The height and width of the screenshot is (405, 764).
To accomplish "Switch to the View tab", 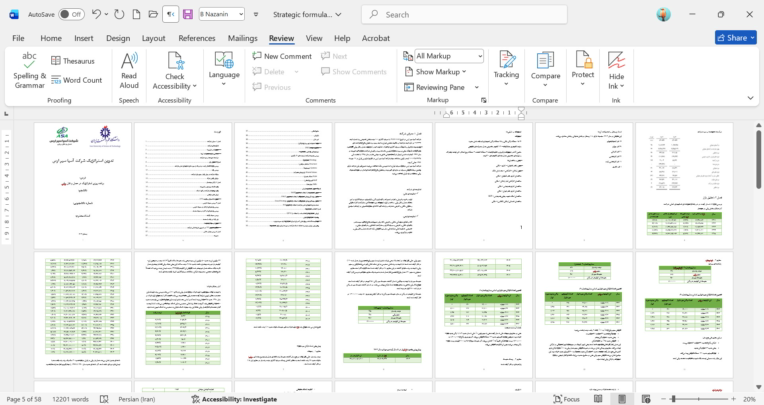I will [x=314, y=38].
